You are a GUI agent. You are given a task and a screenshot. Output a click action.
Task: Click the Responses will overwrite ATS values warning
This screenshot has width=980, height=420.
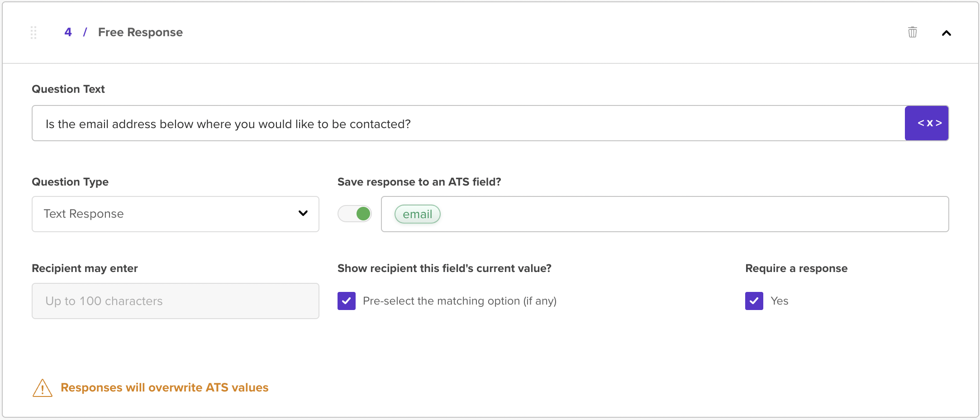coord(165,388)
